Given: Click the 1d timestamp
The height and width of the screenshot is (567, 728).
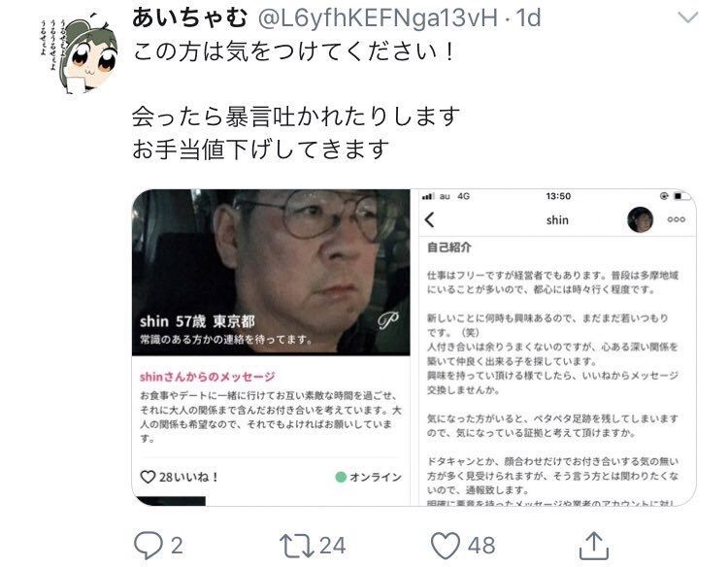Looking at the screenshot, I should [528, 18].
